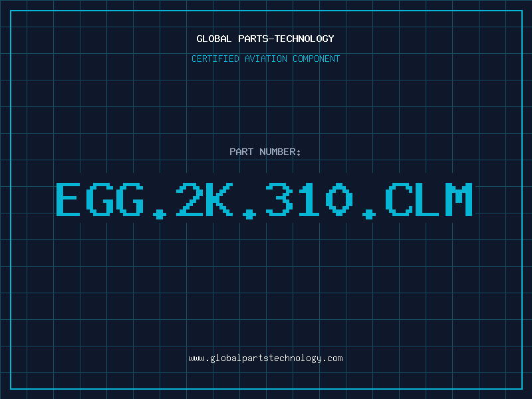The height and width of the screenshot is (399, 532).
Task: Select the 2K segment of part number
Action: (x=205, y=199)
